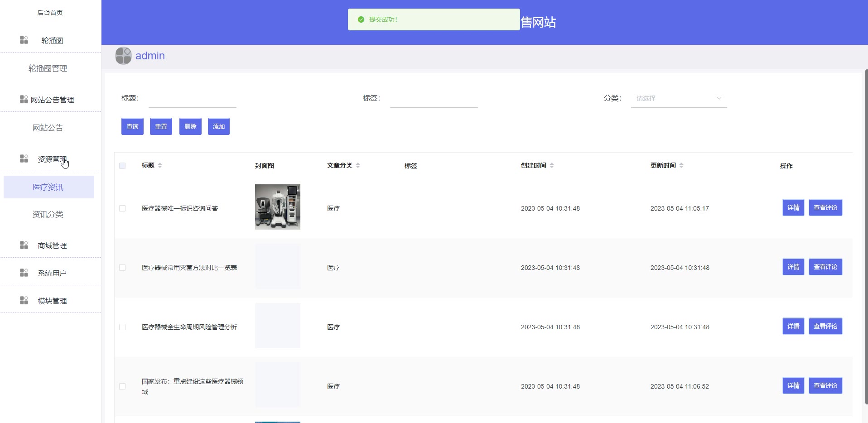Sort by 更新时间 column arrows
Viewport: 868px width, 423px height.
click(x=681, y=165)
